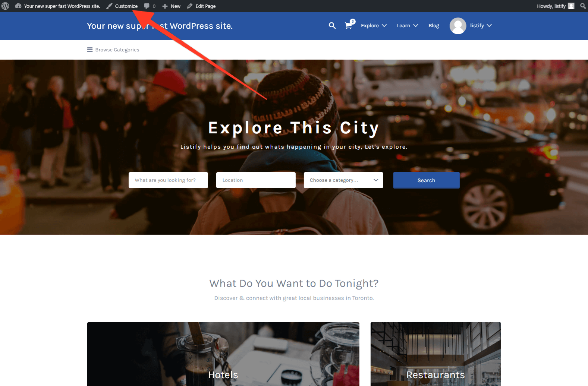Screen dimensions: 588x386
Task: Click the admin bar search icon
Action: pyautogui.click(x=583, y=6)
